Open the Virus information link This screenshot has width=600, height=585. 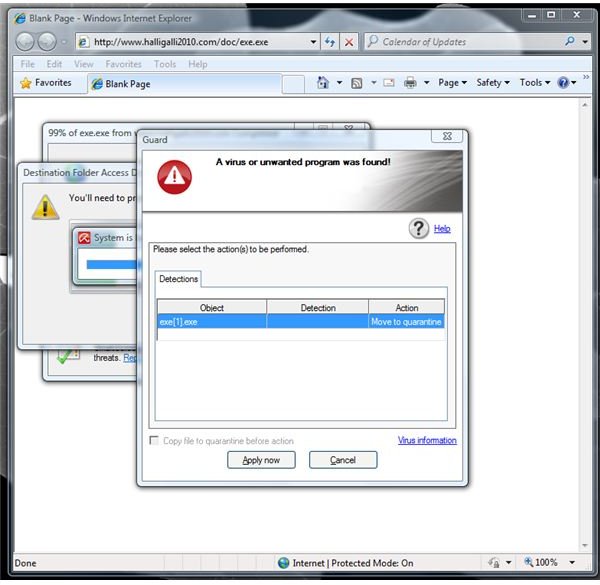point(427,440)
